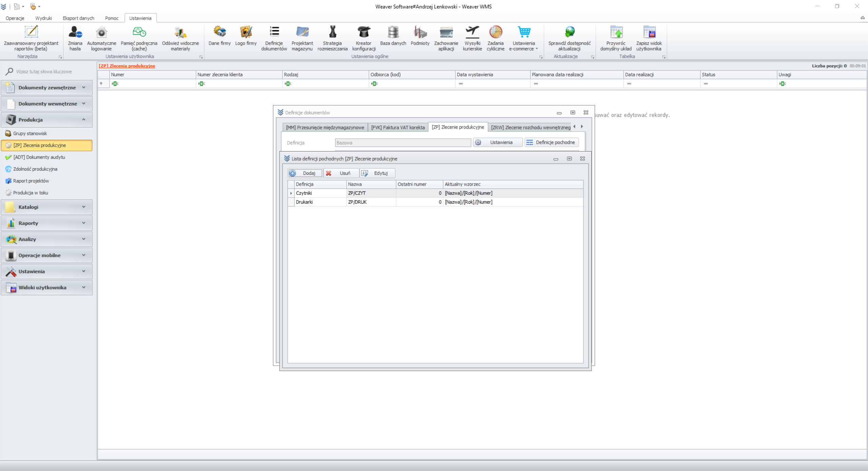Viewport: 868px width, 471px height.
Task: Sort by Ostatni numer column header
Action: click(419, 184)
